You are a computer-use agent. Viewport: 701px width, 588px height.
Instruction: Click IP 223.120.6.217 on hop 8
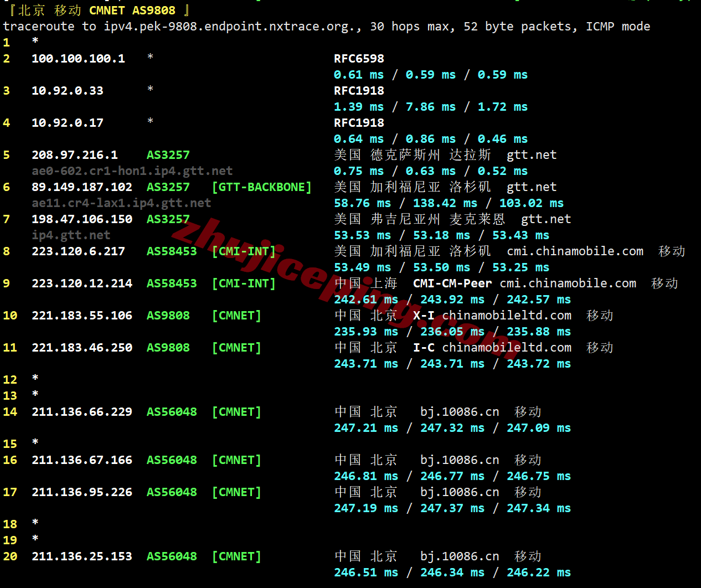78,251
